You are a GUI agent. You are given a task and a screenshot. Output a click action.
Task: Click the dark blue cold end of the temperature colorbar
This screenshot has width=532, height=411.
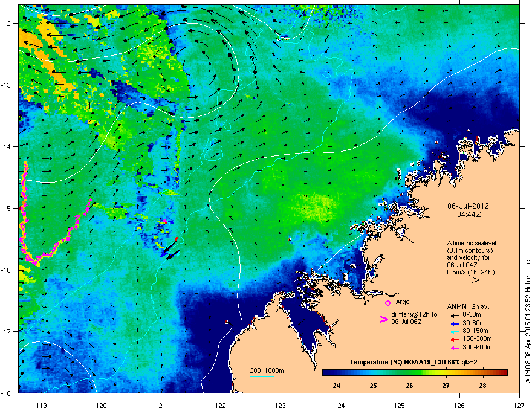click(328, 373)
